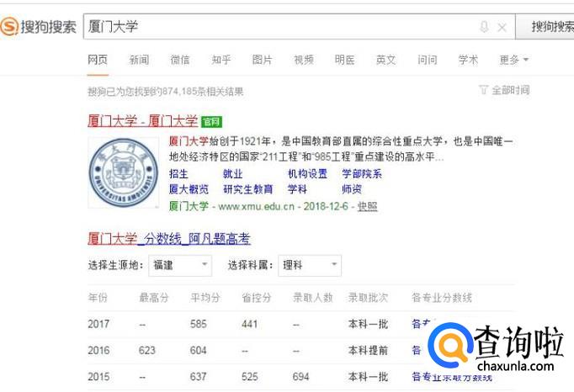The image size is (574, 392).
Task: Expand the 更多 dropdown menu
Action: point(514,60)
